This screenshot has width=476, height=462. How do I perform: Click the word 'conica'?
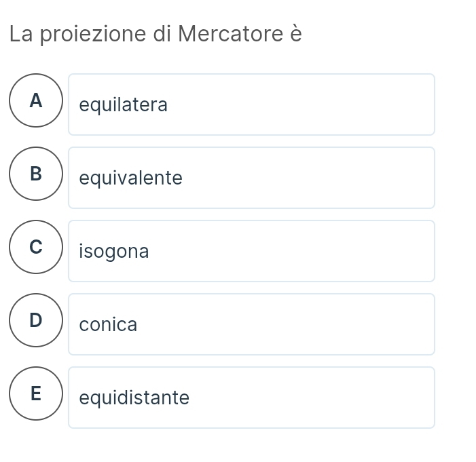point(108,325)
